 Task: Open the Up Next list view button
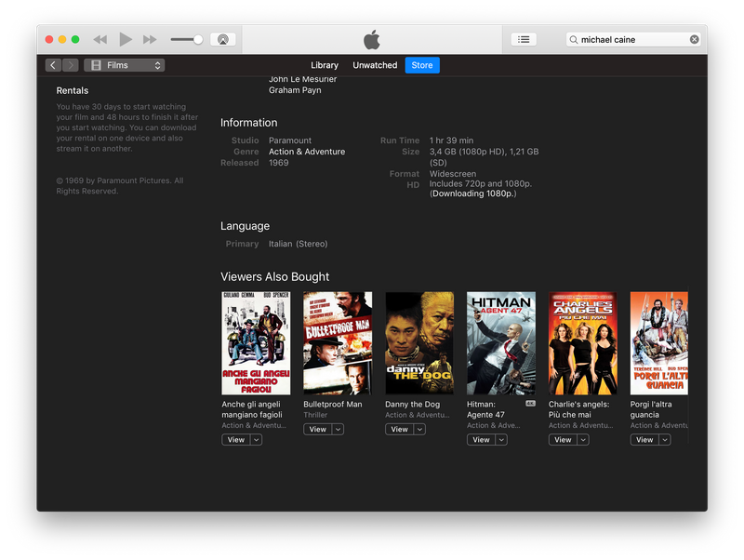[524, 40]
